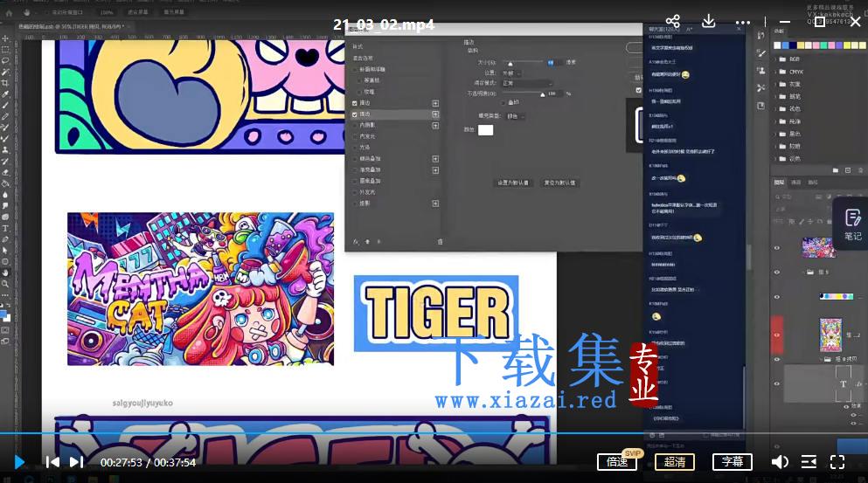Click 设置为默认值 button
868x483 pixels.
512,183
